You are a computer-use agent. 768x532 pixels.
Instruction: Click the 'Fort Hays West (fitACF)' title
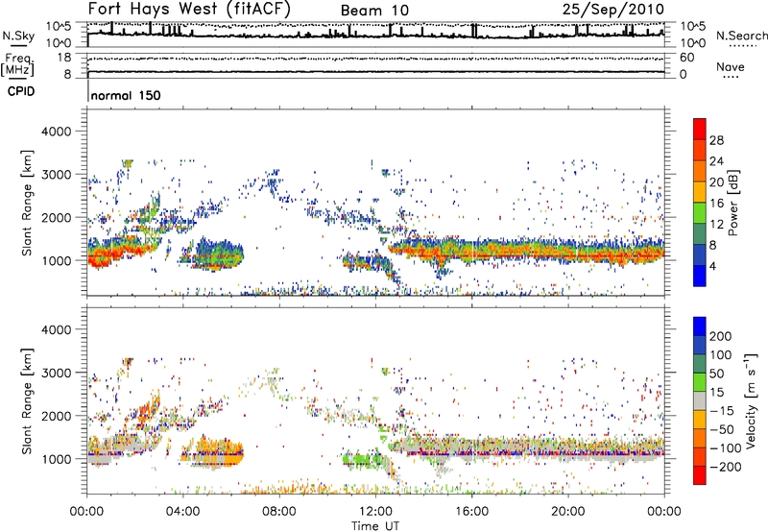(x=189, y=9)
